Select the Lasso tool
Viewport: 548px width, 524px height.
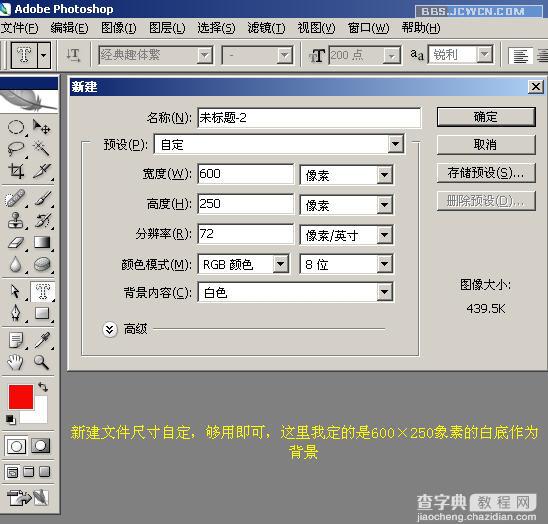(16, 149)
